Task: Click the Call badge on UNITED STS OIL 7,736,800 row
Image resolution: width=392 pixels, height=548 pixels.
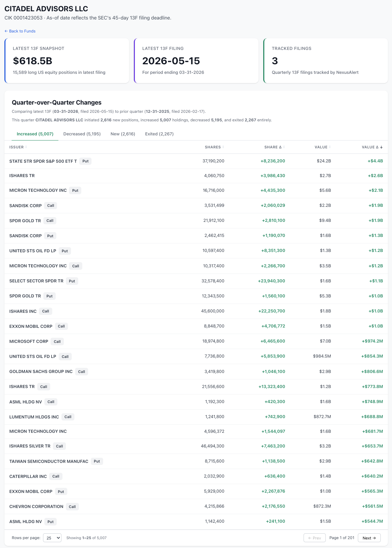Action: click(x=65, y=356)
